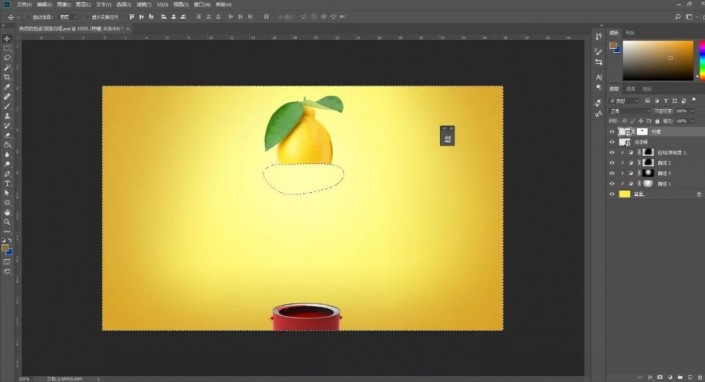Switch to the Paths panel tab
This screenshot has width=705, height=382.
(x=647, y=89)
